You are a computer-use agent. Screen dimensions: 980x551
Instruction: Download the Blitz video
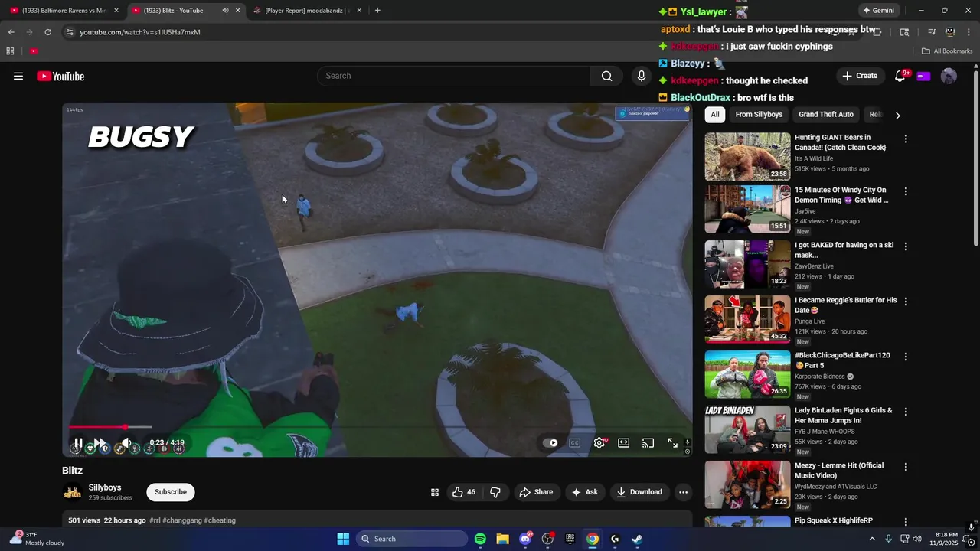click(x=639, y=492)
